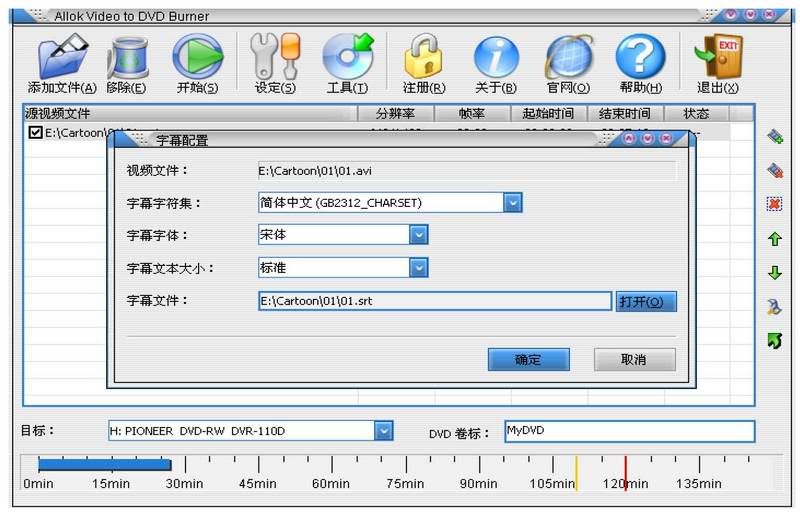This screenshot has width=800, height=513.
Task: Confirm subtitle settings with 确定 button
Action: 529,359
